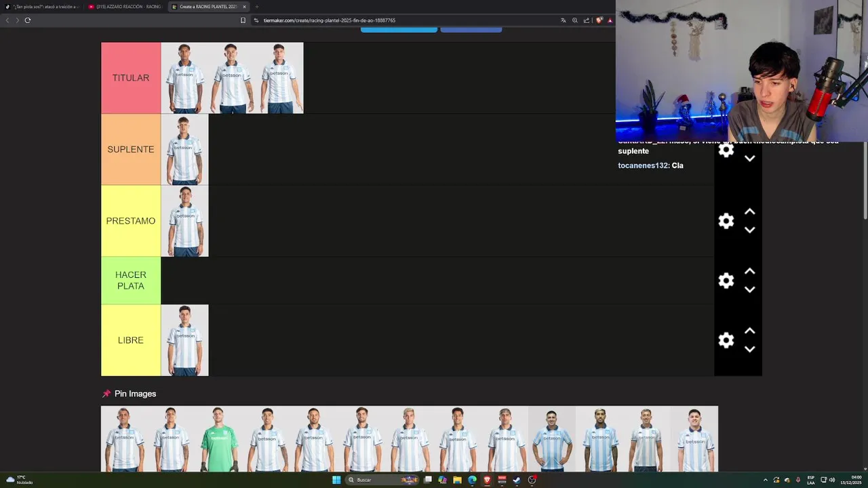868x488 pixels.
Task: Bookmark this page with bookmark icon
Action: (x=243, y=20)
